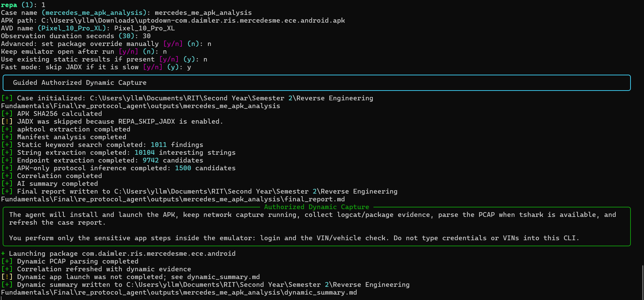Click the 'repa (1): 1' prompt line

(23, 5)
